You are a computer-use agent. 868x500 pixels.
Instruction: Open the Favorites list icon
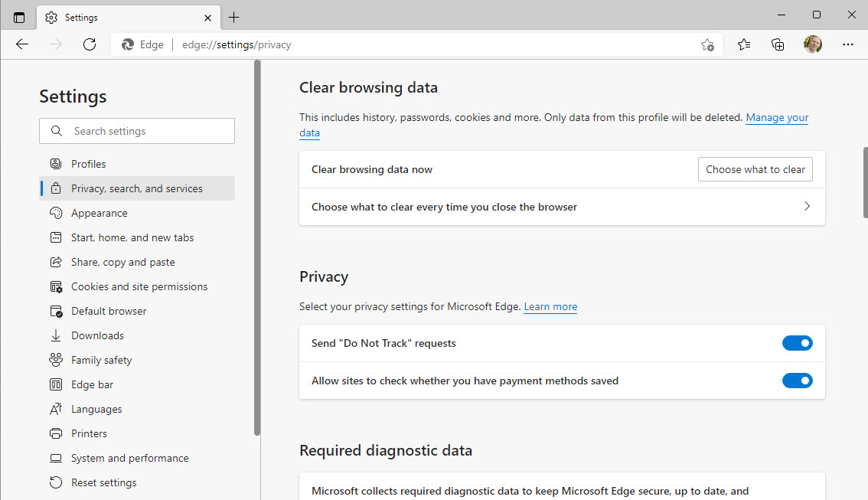(x=744, y=44)
